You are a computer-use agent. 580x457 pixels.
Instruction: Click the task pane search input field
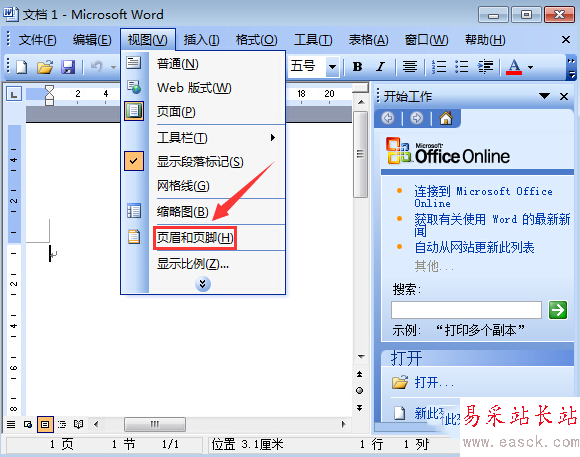[x=466, y=310]
